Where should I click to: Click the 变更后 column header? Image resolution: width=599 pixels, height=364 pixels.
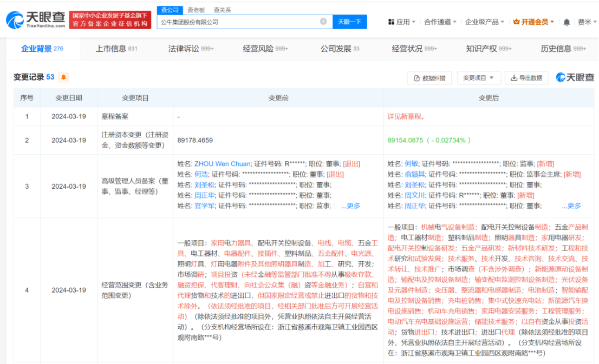tap(489, 98)
